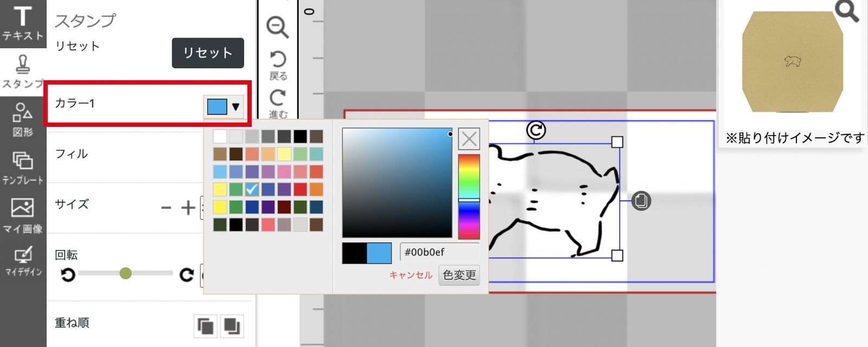868x347 pixels.
Task: Click the hex color code field
Action: click(x=439, y=252)
